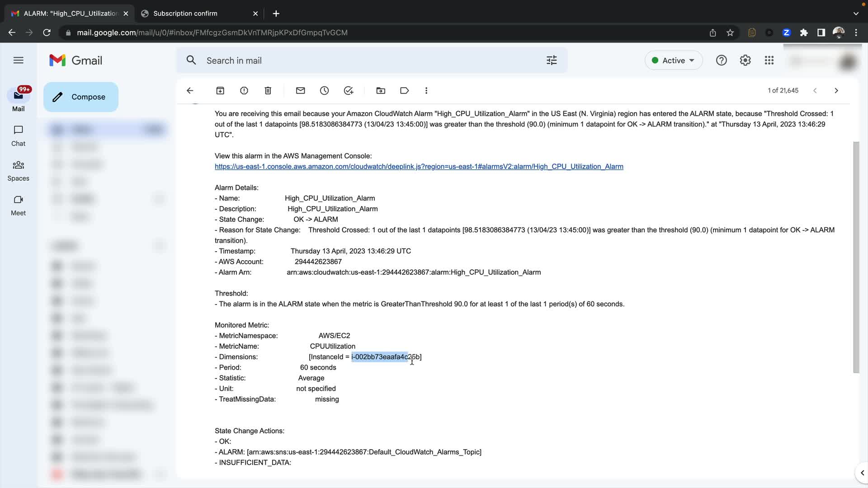This screenshot has height=488, width=868.
Task: Open the CloudWatch alarm console link
Action: (x=419, y=167)
